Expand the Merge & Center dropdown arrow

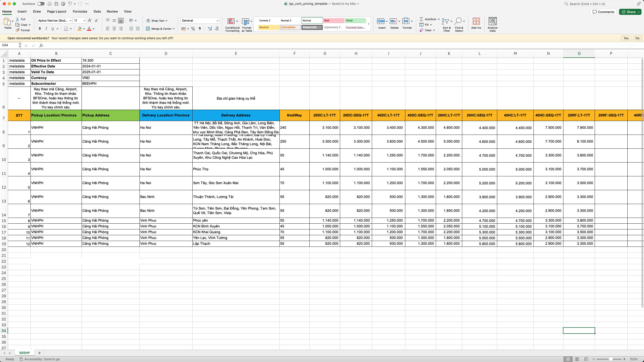click(174, 29)
